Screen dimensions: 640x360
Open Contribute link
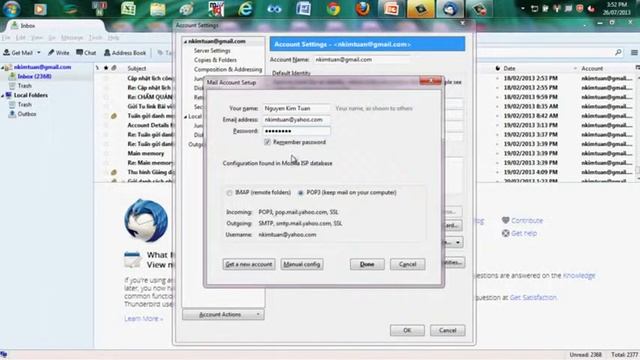pyautogui.click(x=527, y=220)
